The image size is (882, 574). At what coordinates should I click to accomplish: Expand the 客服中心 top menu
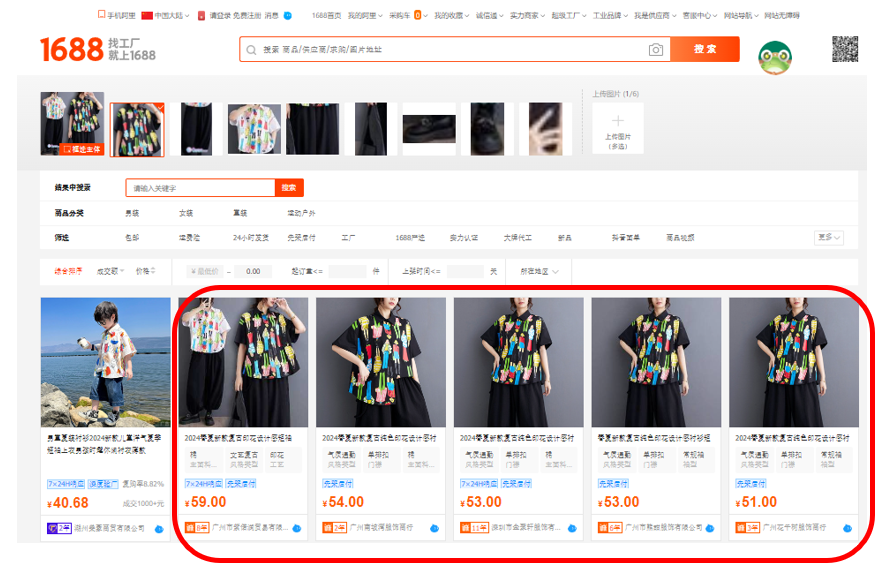pyautogui.click(x=699, y=15)
